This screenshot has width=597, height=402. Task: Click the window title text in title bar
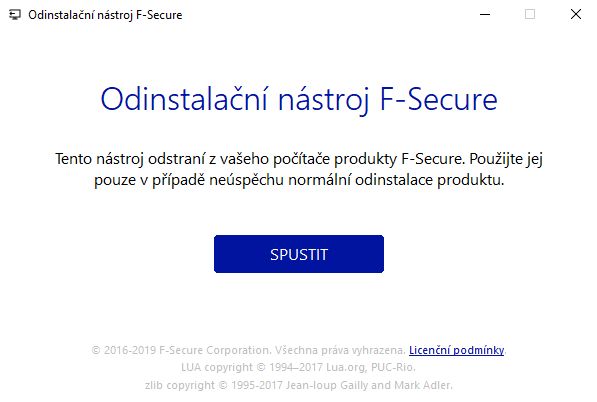(x=105, y=15)
